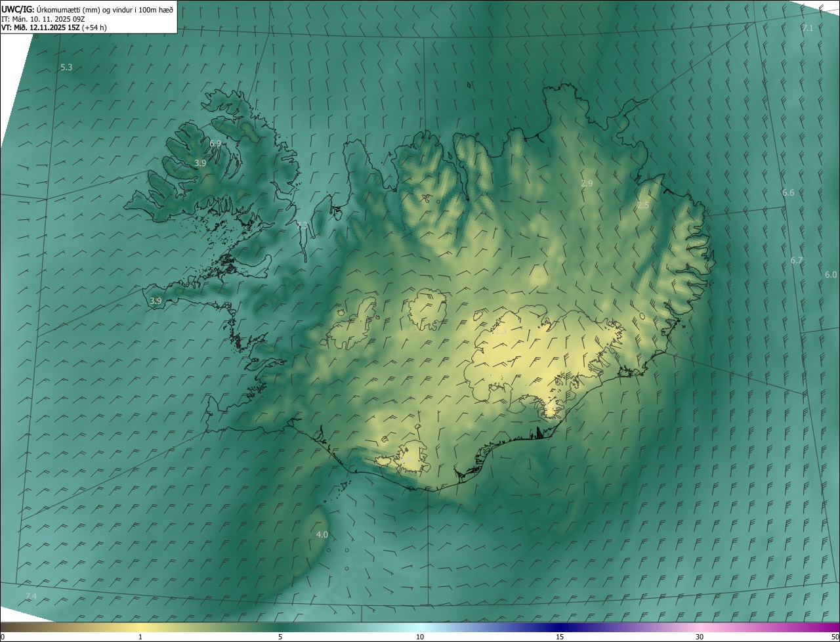Click the 1.3 value on Vatnajökull glacier
This screenshot has width=840, height=642.
point(501,332)
